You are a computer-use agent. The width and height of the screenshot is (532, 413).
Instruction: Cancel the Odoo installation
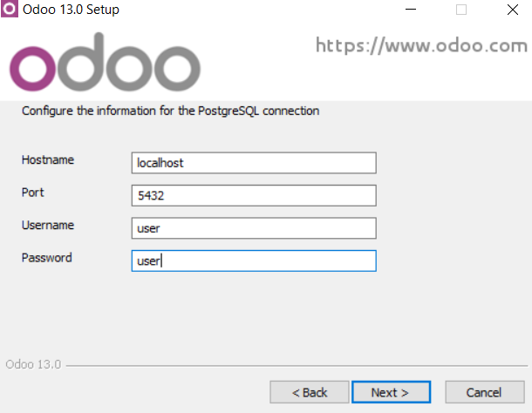485,392
